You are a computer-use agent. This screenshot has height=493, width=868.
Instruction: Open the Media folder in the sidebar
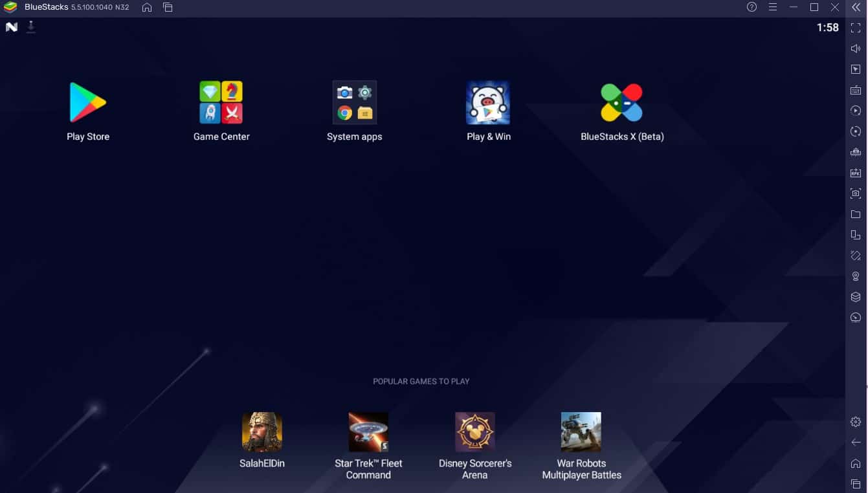856,214
